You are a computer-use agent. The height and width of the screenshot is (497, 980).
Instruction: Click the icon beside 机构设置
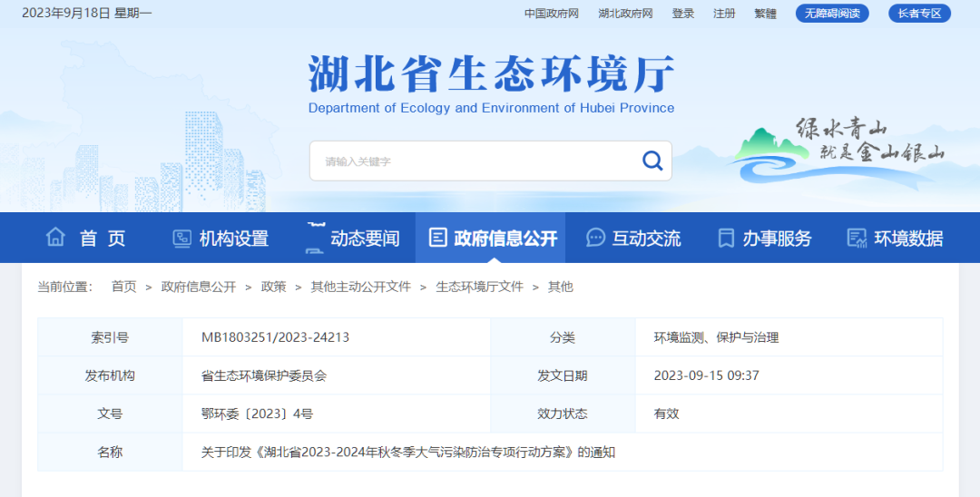(181, 239)
